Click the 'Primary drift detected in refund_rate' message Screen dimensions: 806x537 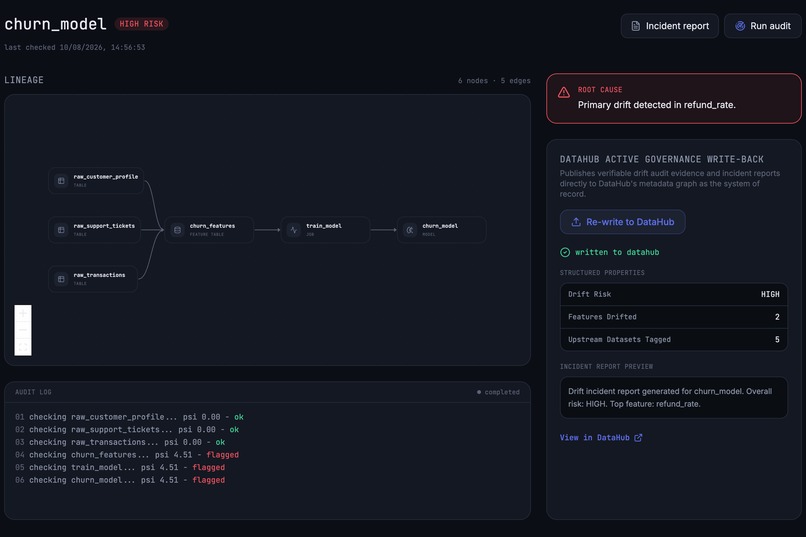click(x=656, y=105)
